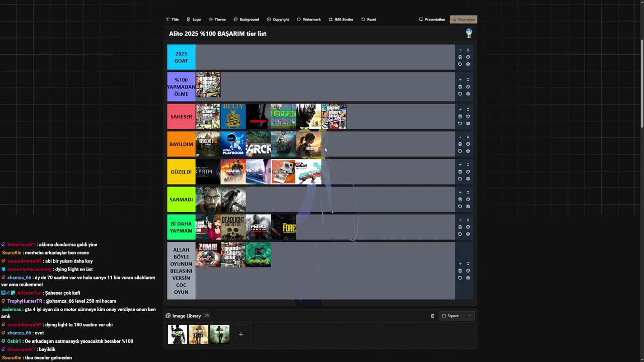Viewport: 644px width, 362px height.
Task: Click the reorder arrows on the BAYILDIM row
Action: click(x=468, y=137)
